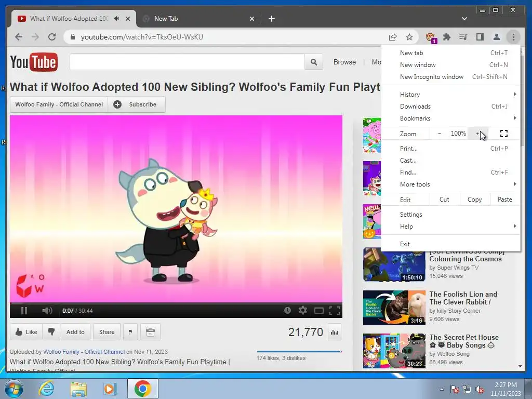
Task: Click the YouTube search magnifier button
Action: point(314,62)
